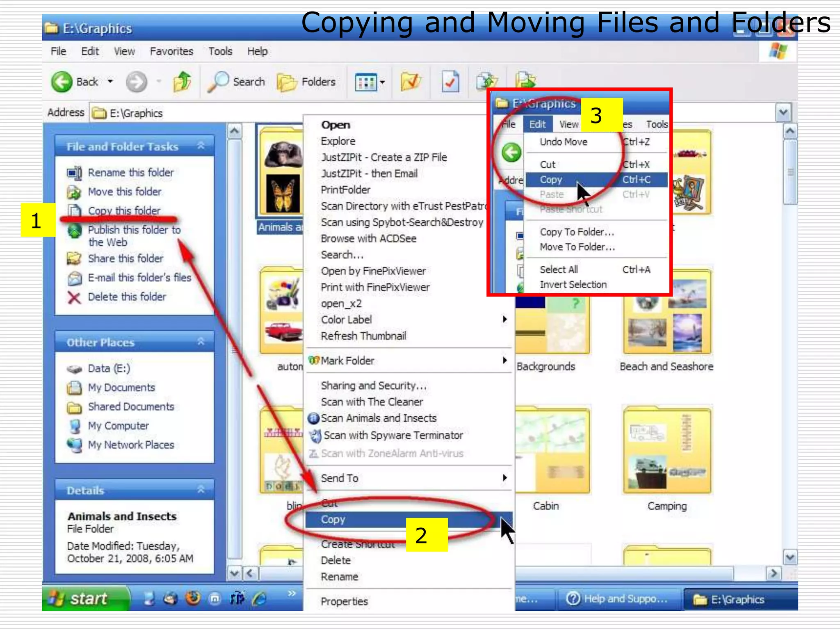Click the red X Delete folder icon
The width and height of the screenshot is (840, 630).
click(x=74, y=297)
